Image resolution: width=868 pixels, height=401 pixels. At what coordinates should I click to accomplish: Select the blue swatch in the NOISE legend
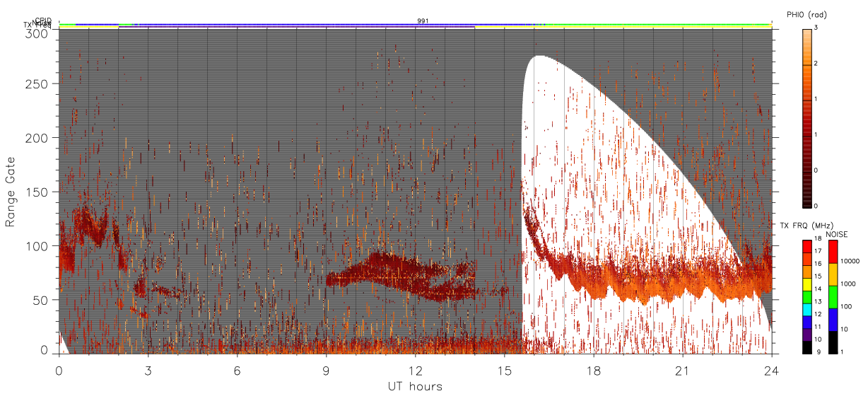(833, 319)
